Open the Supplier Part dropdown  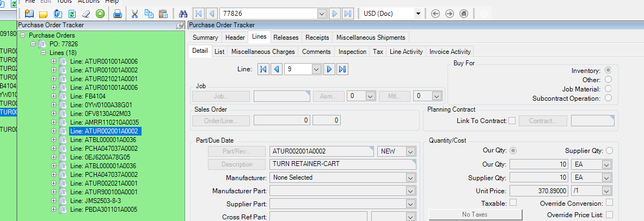410,204
